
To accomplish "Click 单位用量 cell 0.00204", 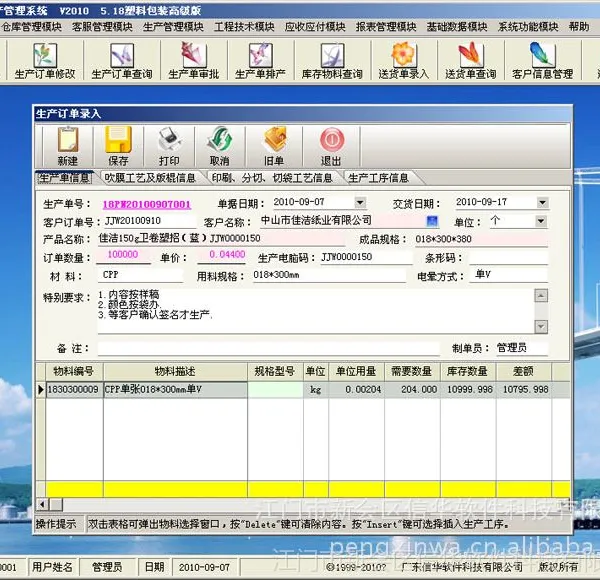I will point(357,389).
